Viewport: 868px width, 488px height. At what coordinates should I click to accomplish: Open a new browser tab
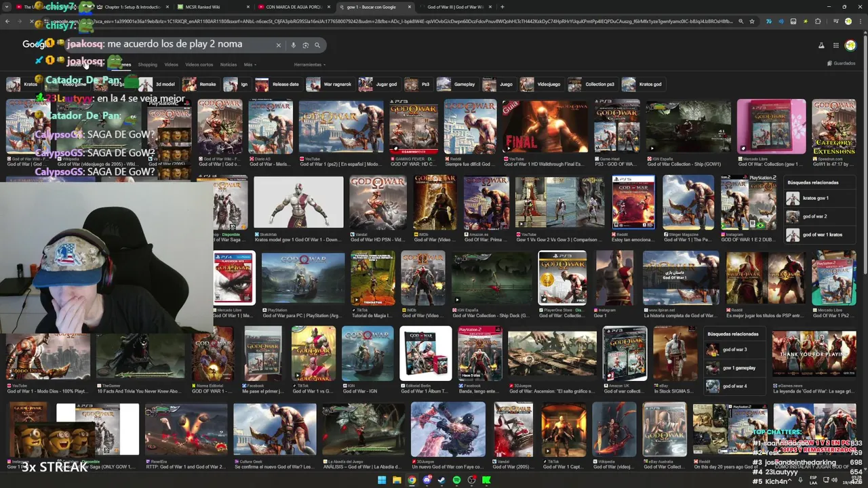tap(502, 7)
